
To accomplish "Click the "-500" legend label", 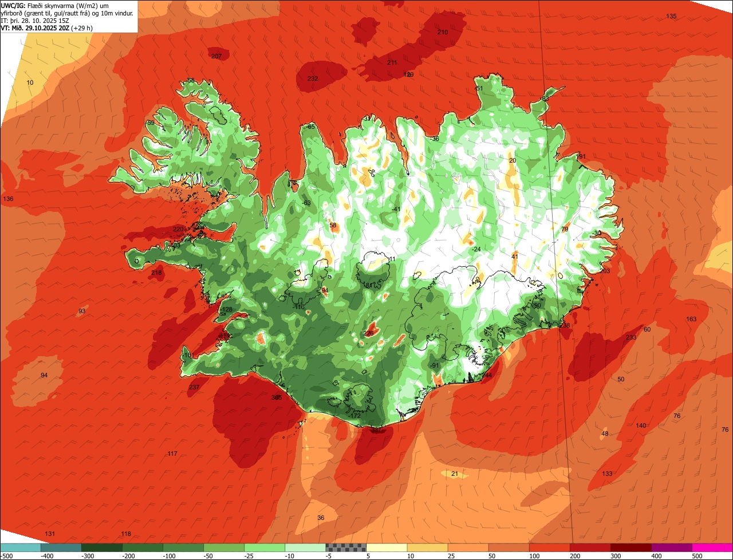I will click(6, 556).
